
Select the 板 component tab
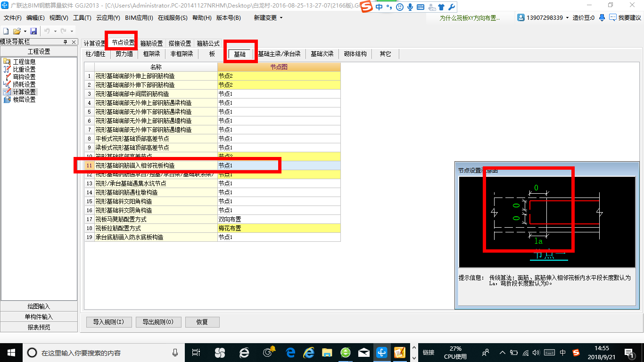[212, 54]
